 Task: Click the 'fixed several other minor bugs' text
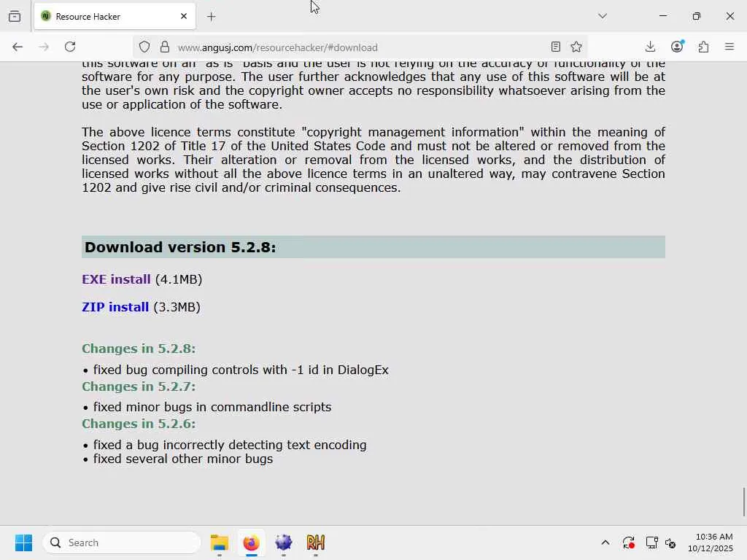tap(183, 459)
